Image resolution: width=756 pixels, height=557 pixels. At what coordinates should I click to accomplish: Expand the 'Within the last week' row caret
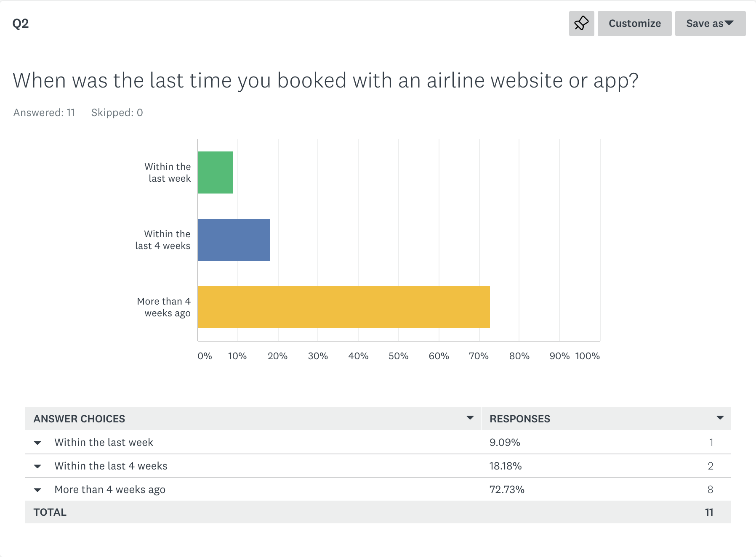pyautogui.click(x=37, y=443)
